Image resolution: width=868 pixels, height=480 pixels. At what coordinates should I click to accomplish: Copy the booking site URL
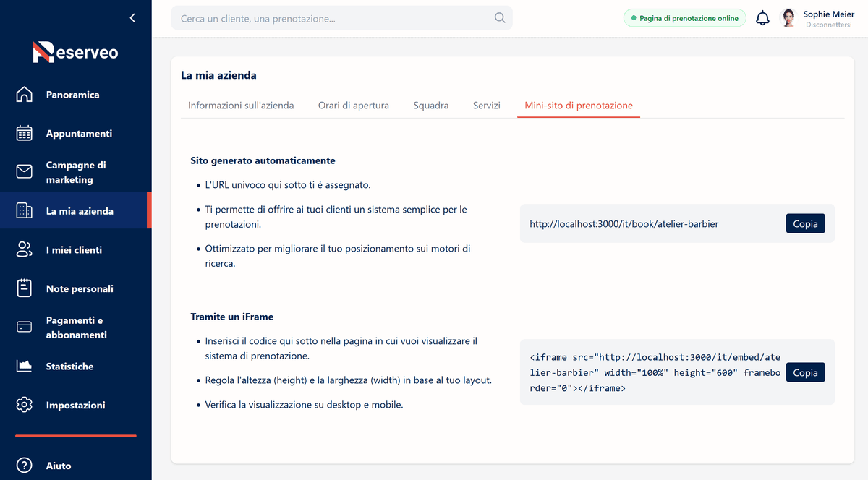coord(805,224)
